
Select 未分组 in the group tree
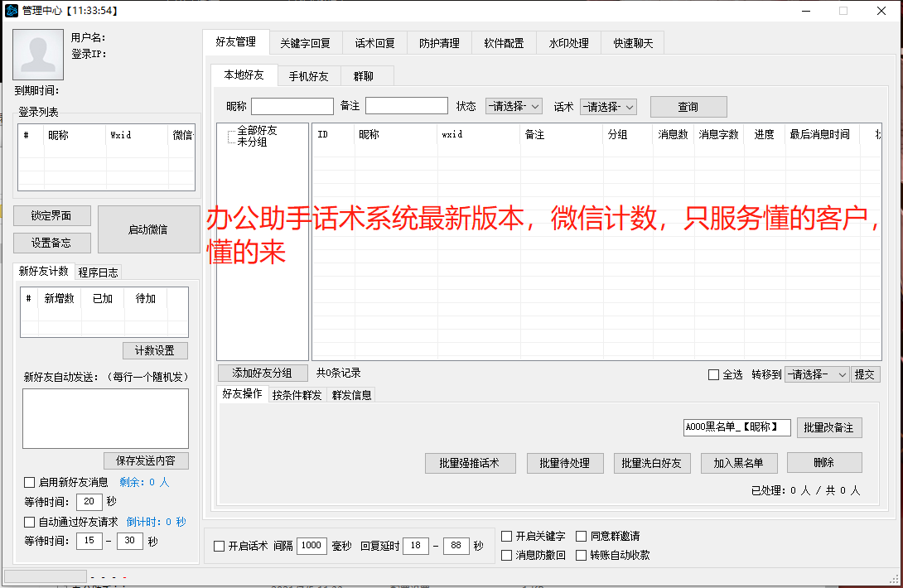coord(252,142)
